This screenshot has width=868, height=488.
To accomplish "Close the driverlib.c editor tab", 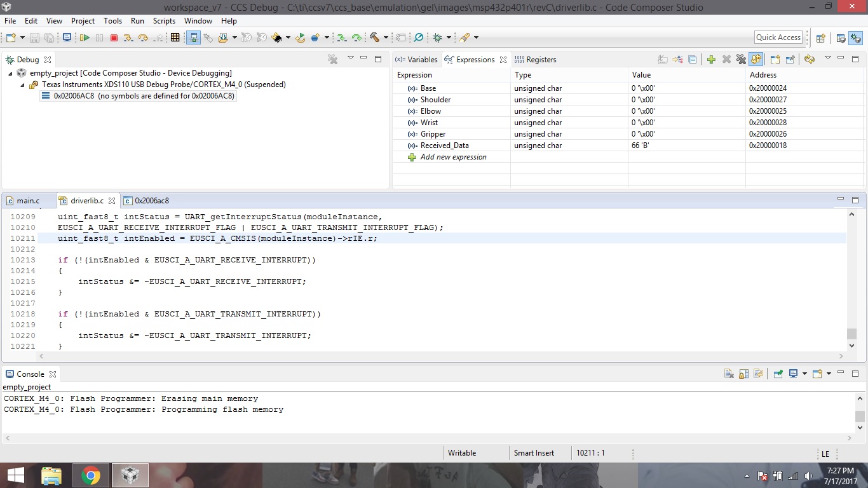I will click(112, 201).
